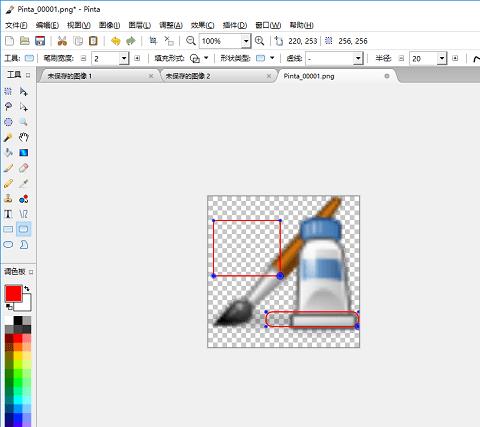480x427 pixels.
Task: Select the Ellipse shape tool
Action: 8,245
